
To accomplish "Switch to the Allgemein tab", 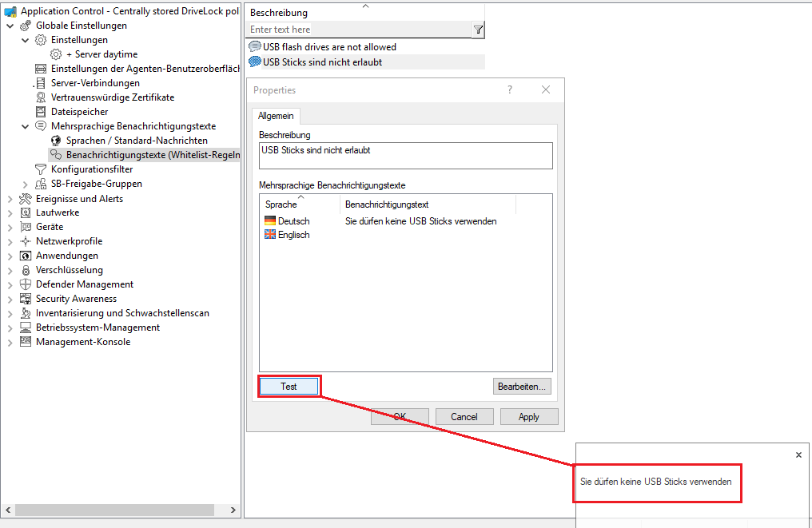I will coord(276,116).
